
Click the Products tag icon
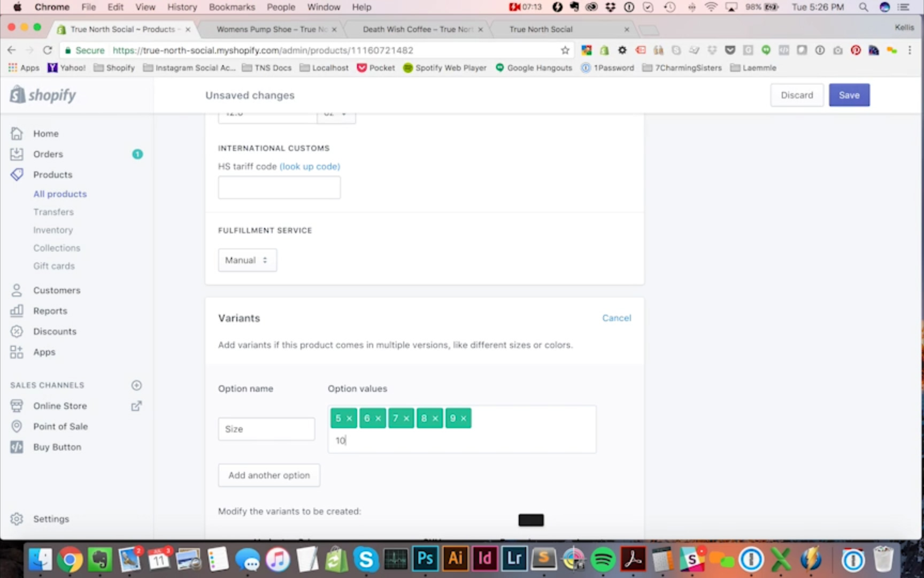pyautogui.click(x=17, y=174)
